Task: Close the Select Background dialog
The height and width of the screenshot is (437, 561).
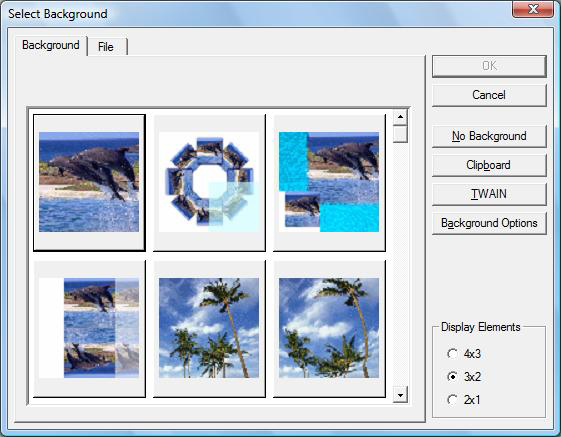Action: pyautogui.click(x=533, y=9)
